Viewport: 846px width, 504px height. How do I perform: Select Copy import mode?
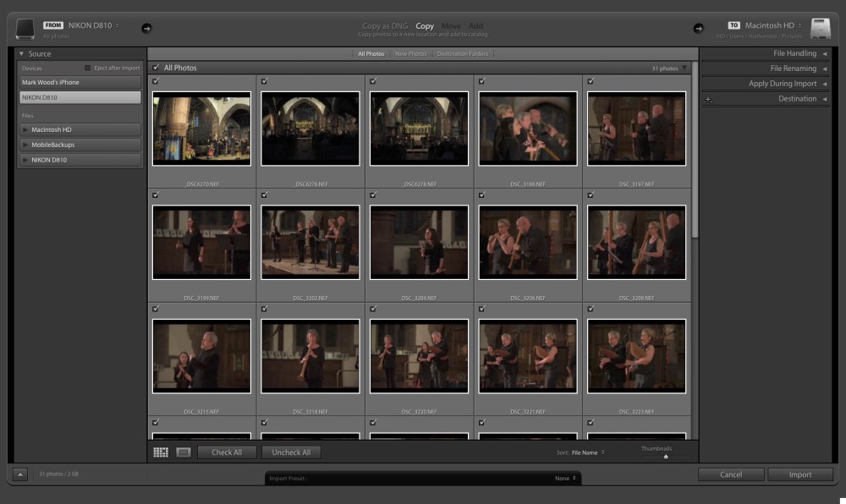click(425, 26)
